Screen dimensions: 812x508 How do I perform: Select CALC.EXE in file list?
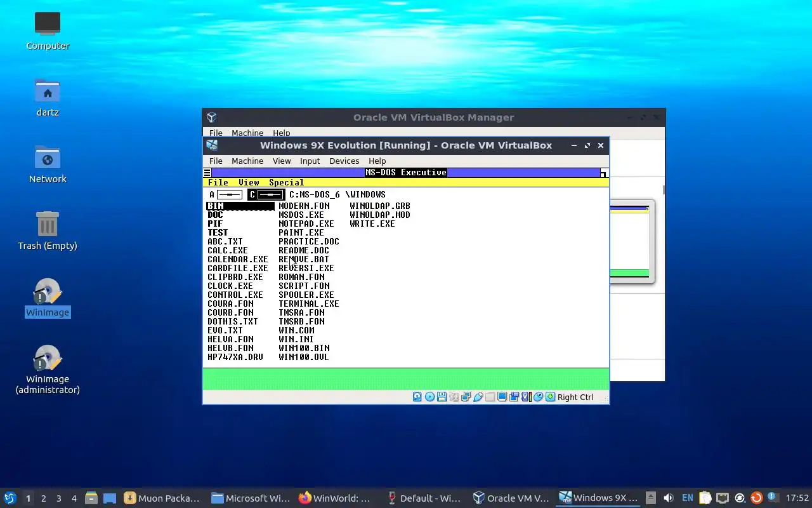pos(228,250)
